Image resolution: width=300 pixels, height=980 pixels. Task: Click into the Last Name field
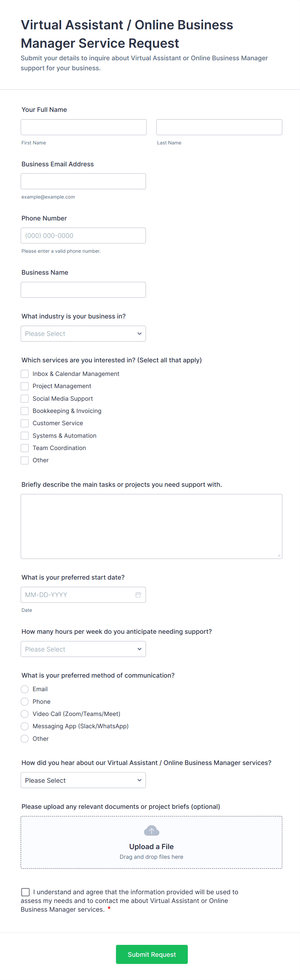point(219,127)
